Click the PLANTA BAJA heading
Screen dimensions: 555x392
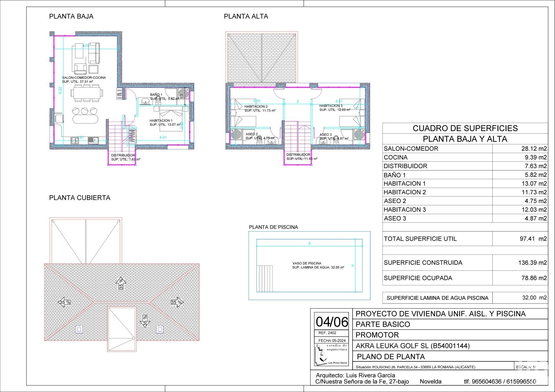pos(71,16)
